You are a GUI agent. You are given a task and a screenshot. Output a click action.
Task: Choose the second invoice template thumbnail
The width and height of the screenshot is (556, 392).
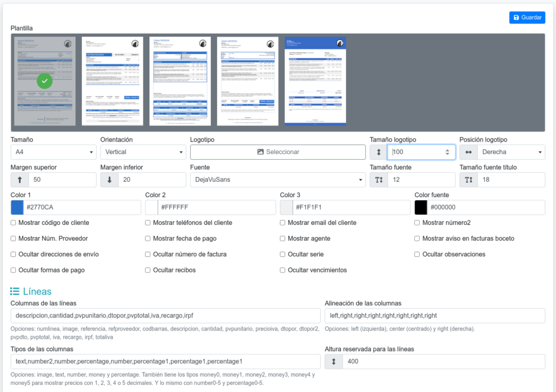(x=112, y=81)
